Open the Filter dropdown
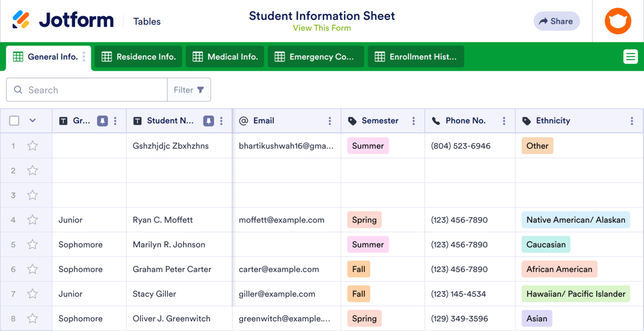Image resolution: width=644 pixels, height=331 pixels. 189,90
